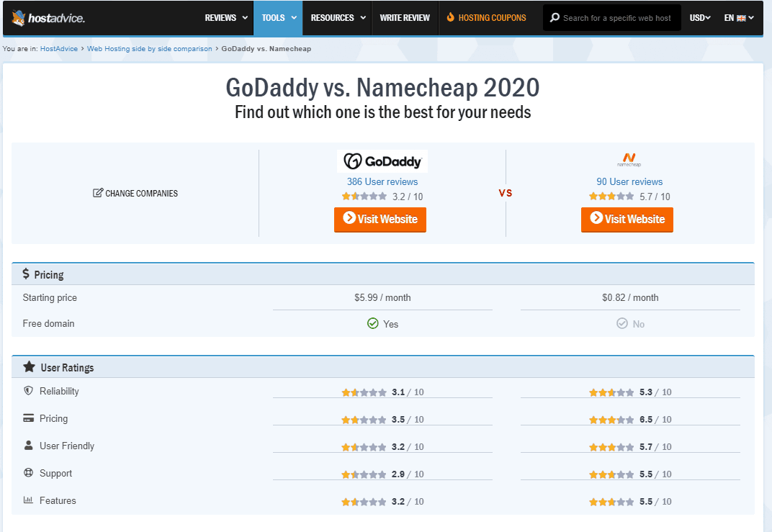Expand the Resources menu
772x532 pixels.
pos(338,18)
